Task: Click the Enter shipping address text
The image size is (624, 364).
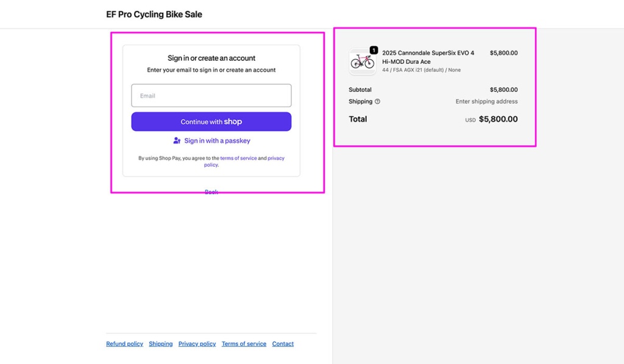Action: (486, 102)
